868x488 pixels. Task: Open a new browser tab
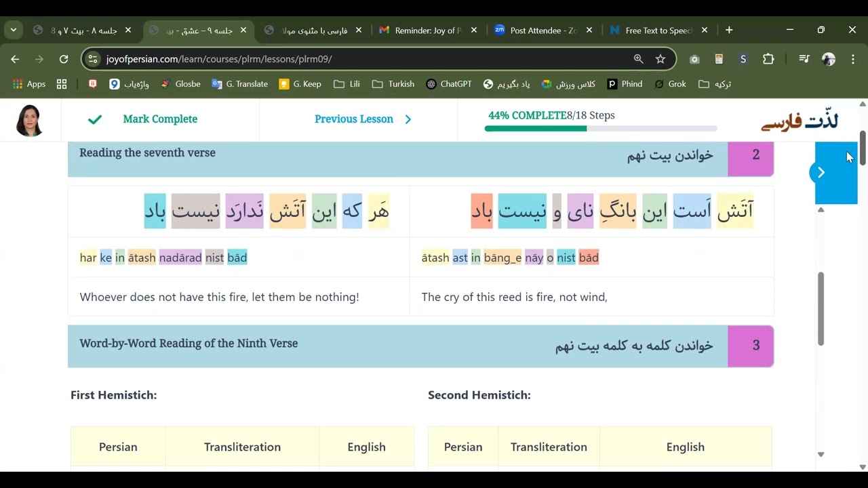click(x=729, y=30)
